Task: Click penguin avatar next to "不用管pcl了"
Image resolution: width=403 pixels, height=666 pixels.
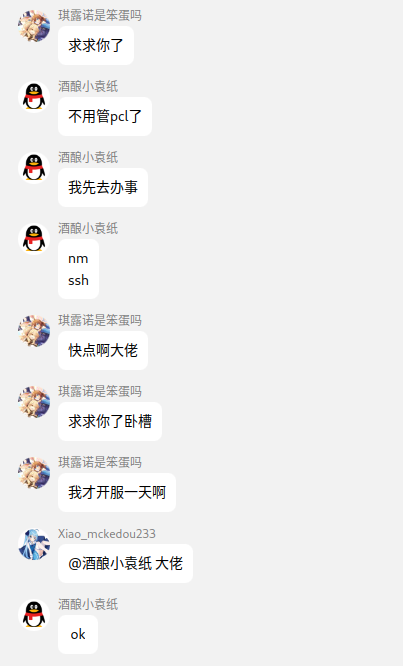Action: pyautogui.click(x=34, y=97)
